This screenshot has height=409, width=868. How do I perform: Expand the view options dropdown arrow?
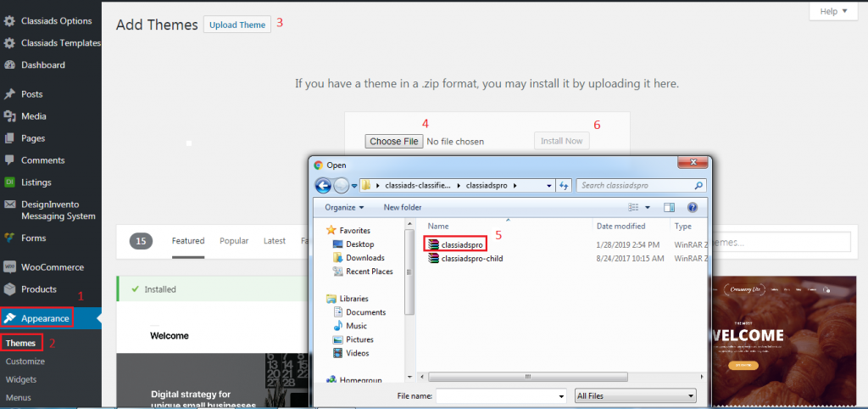[648, 207]
